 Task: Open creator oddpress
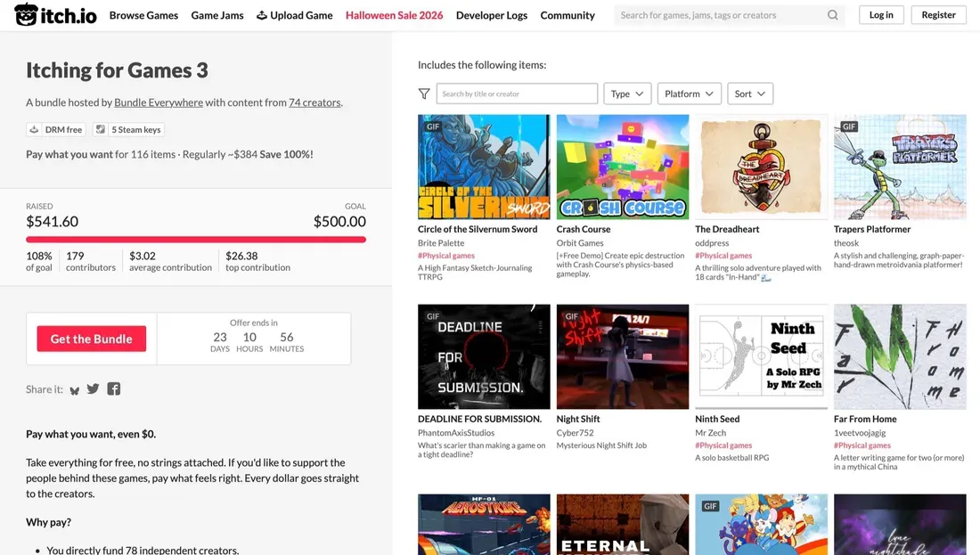(x=712, y=243)
